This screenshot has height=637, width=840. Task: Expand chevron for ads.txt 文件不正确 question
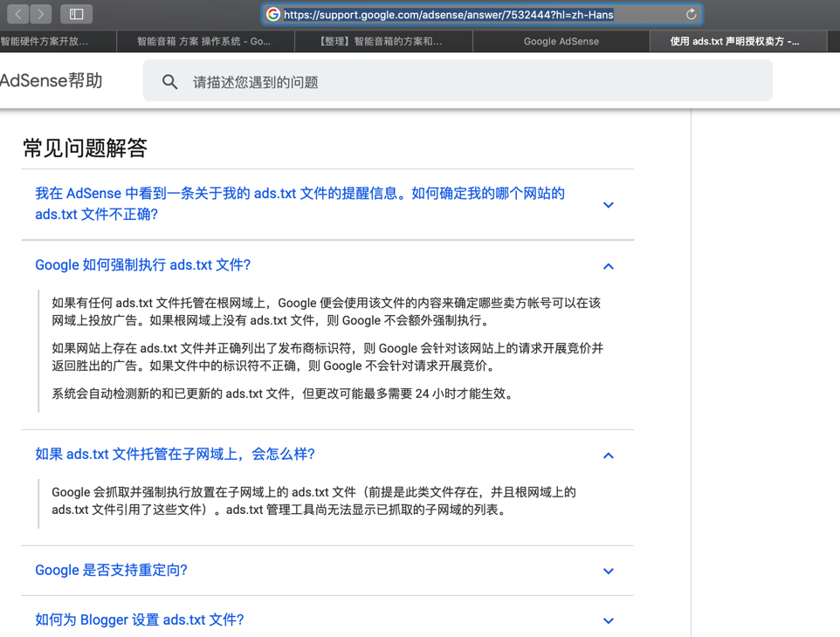(x=608, y=204)
